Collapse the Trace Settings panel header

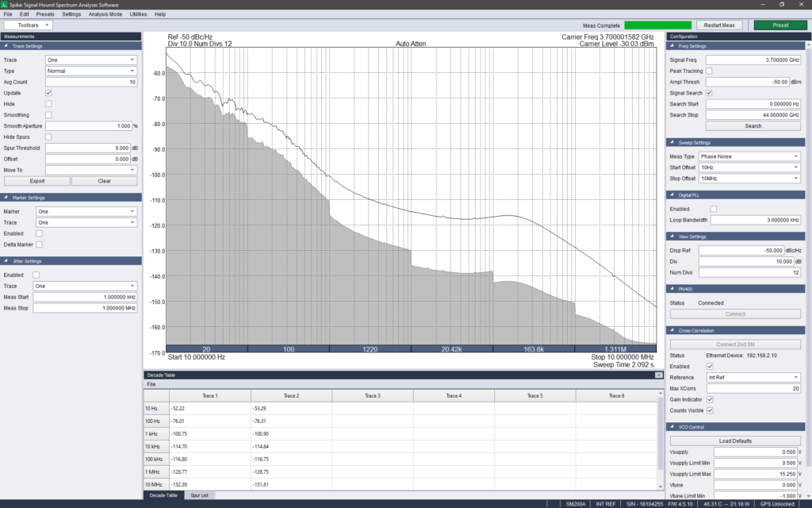tap(6, 48)
